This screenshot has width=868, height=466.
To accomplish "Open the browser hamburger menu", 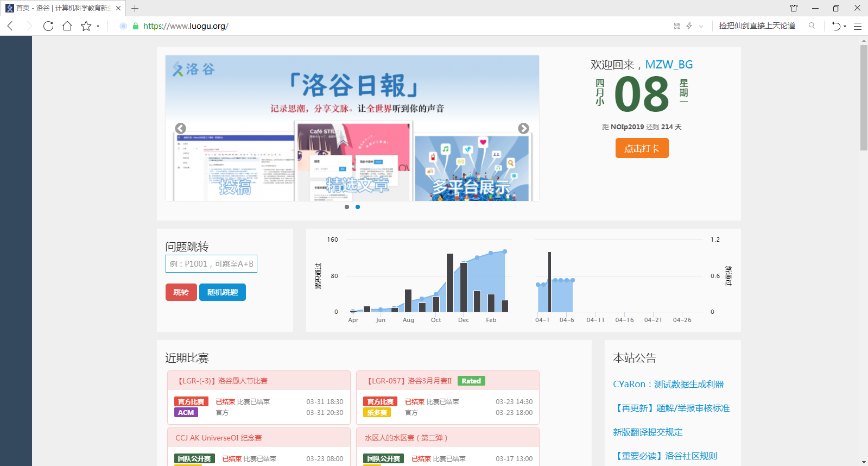I will tap(858, 26).
